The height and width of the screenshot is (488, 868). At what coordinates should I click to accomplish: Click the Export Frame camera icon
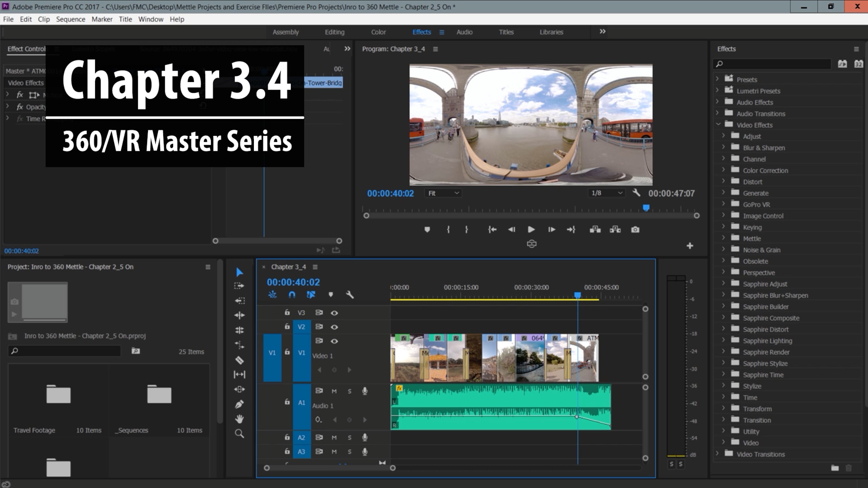[x=635, y=229]
